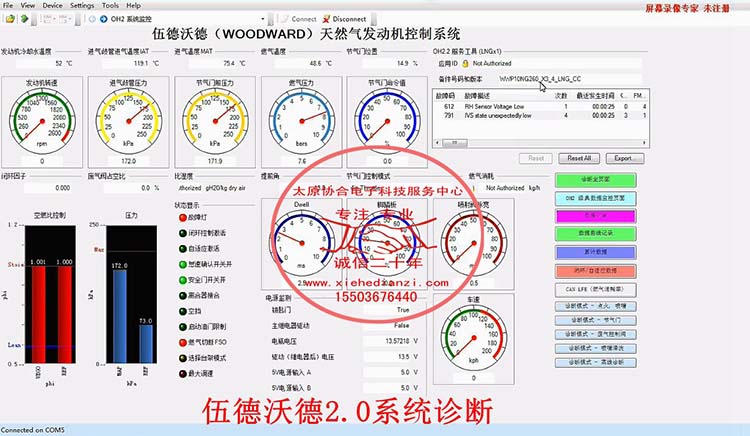The height and width of the screenshot is (436, 750).
Task: Click the Reset All button
Action: [x=579, y=158]
